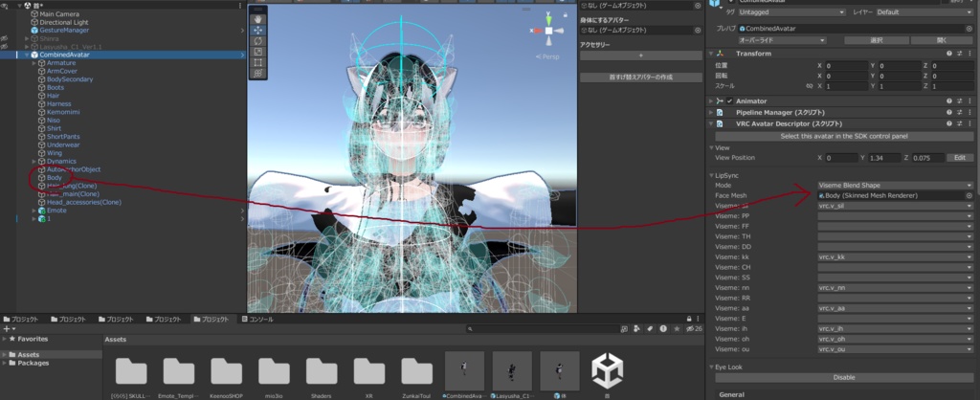Switch to the コンソール console tab
Viewport: 980px width, 400px height.
tap(257, 320)
